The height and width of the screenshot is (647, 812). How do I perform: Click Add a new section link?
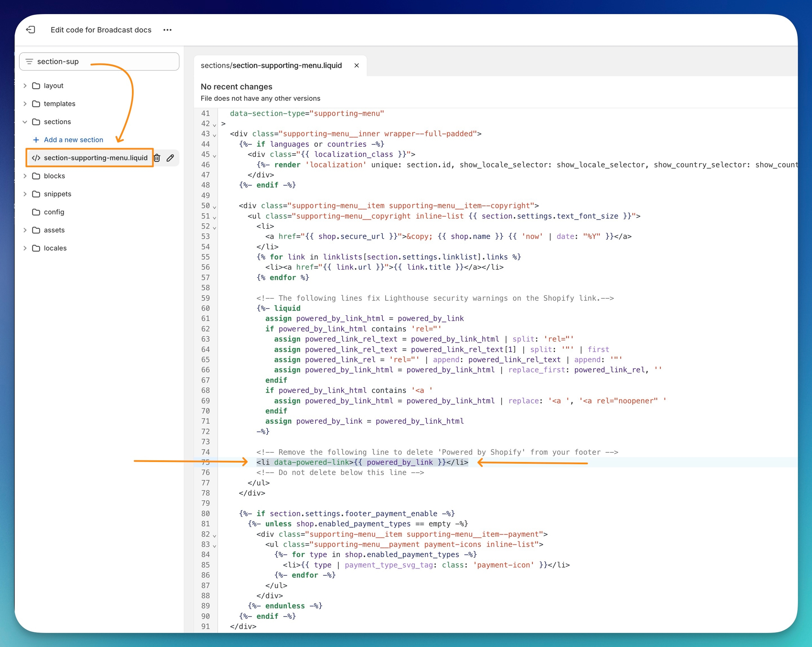[73, 140]
